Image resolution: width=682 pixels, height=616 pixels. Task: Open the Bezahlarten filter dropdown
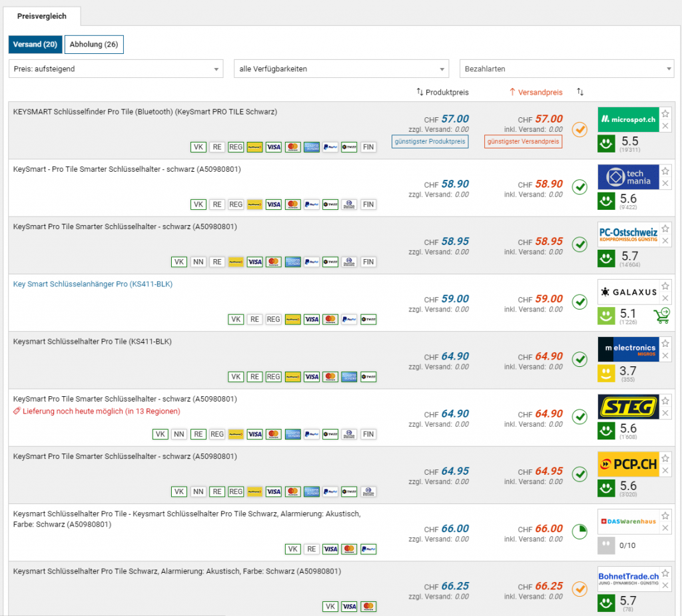click(x=567, y=69)
